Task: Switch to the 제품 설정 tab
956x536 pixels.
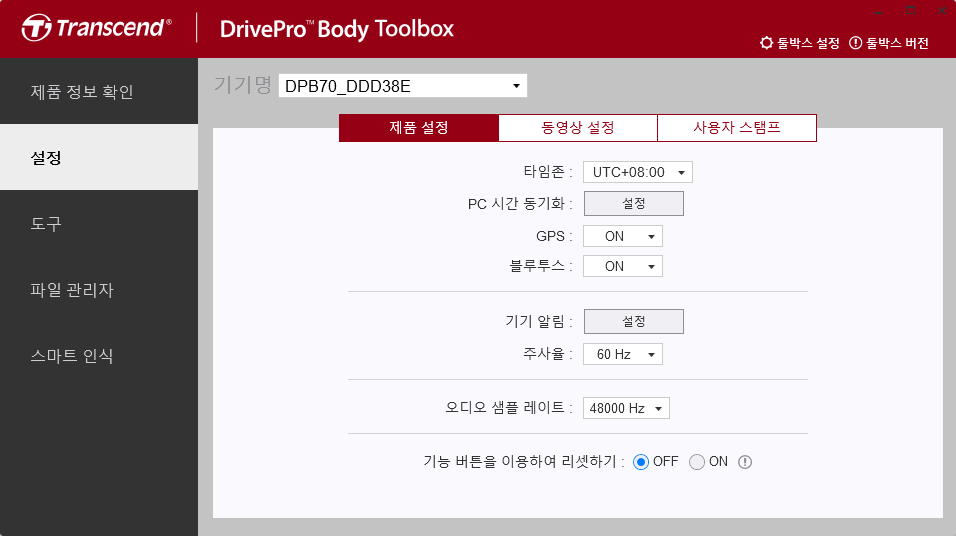Action: click(x=419, y=127)
